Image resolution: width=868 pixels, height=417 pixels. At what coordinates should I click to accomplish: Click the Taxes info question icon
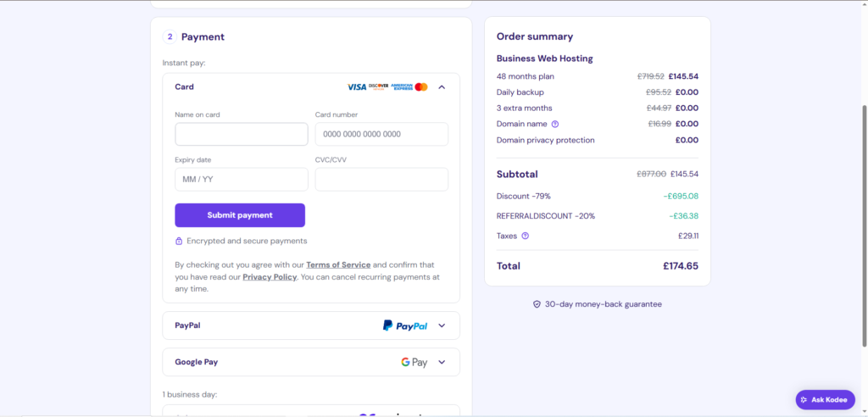click(x=526, y=236)
